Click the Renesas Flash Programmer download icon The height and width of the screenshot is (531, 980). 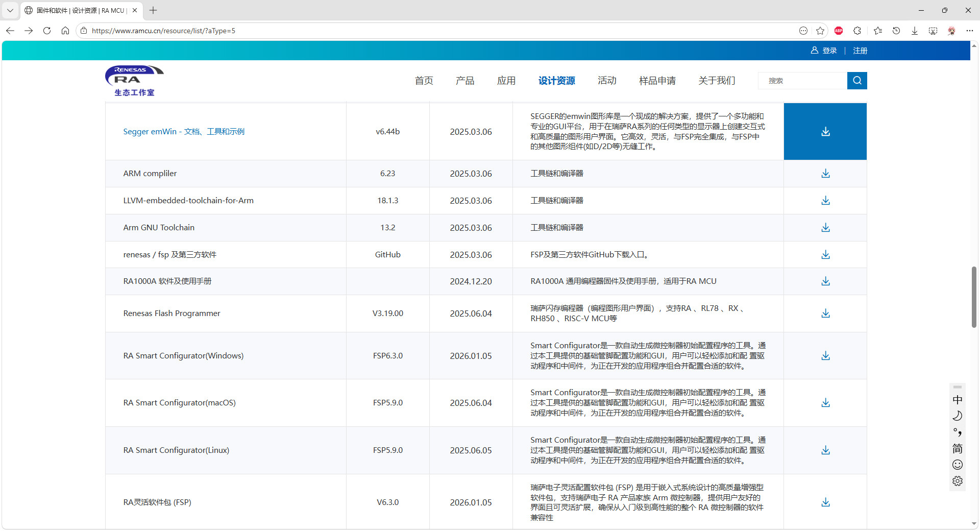pos(825,313)
